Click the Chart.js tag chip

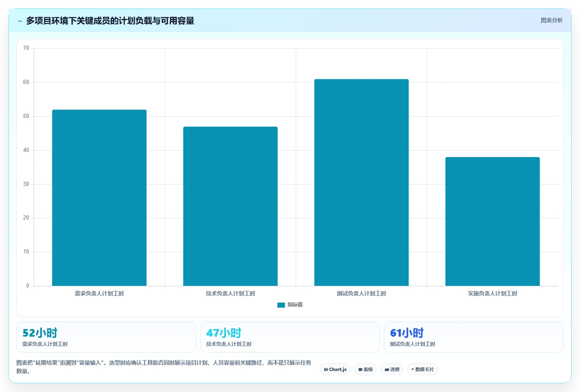[335, 369]
